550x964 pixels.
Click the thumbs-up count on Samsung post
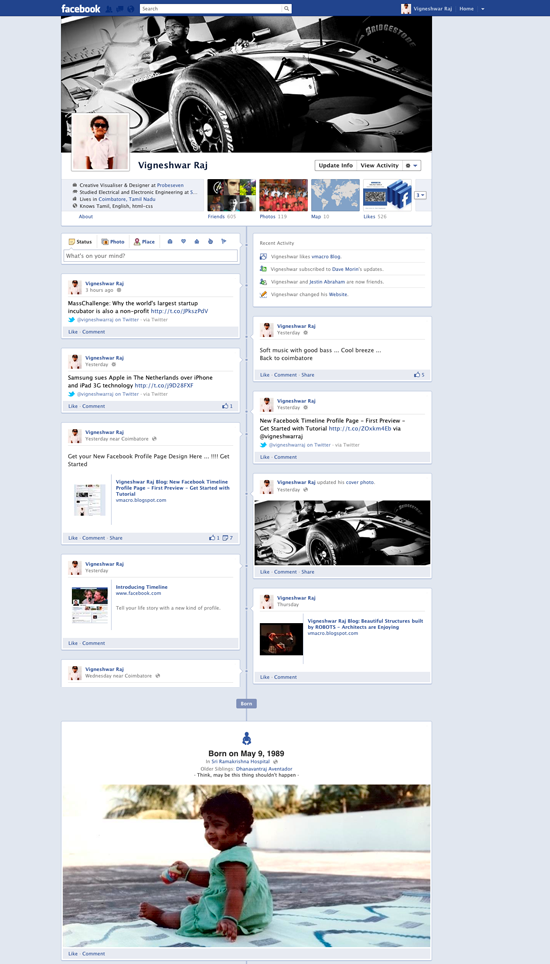tap(227, 406)
